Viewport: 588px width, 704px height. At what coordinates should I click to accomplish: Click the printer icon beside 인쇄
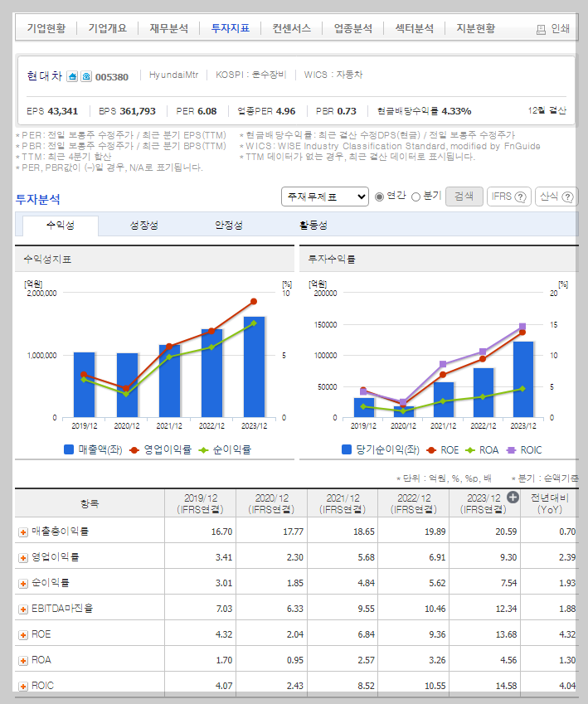[x=541, y=30]
